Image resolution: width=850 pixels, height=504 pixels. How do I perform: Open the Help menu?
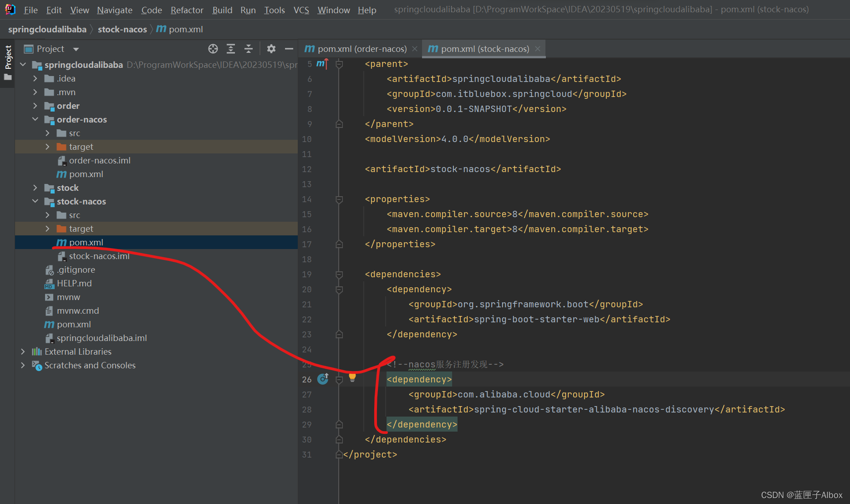(367, 10)
